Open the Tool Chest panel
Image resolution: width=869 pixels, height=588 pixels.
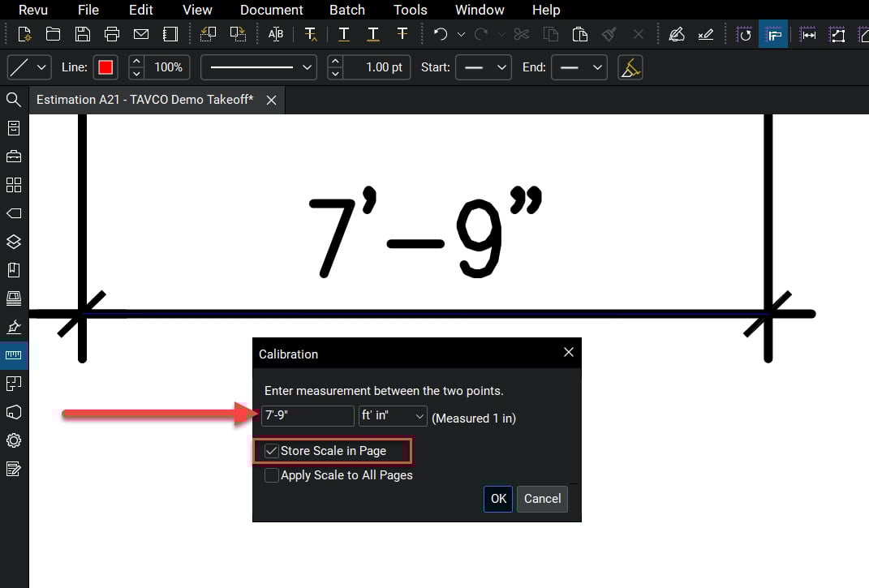(x=13, y=156)
